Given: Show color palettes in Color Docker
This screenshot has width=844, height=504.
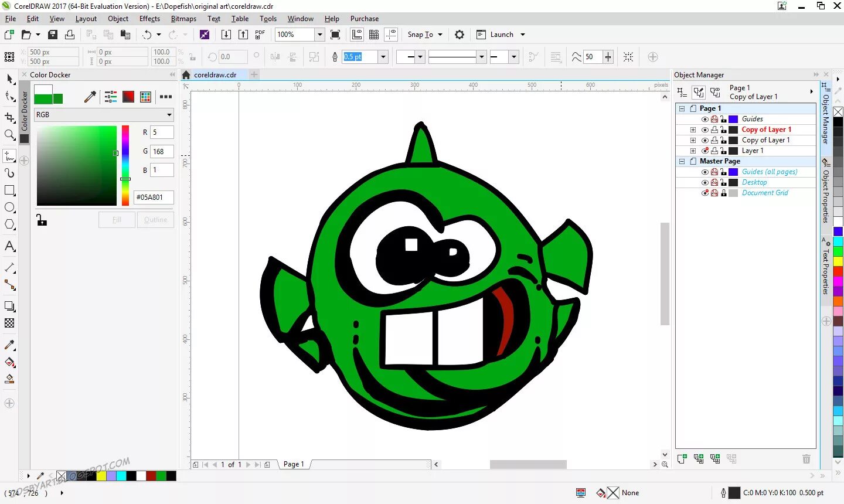Looking at the screenshot, I should click(x=146, y=97).
